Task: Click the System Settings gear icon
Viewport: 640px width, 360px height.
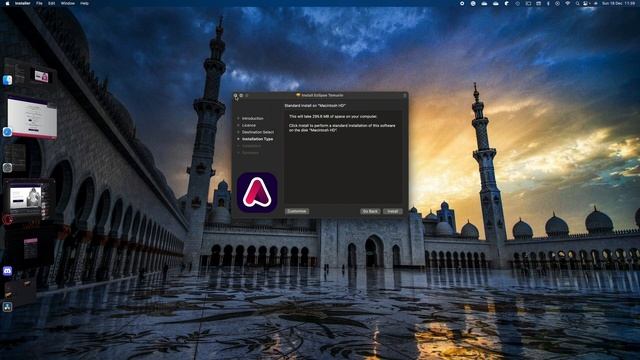Action: point(7,167)
